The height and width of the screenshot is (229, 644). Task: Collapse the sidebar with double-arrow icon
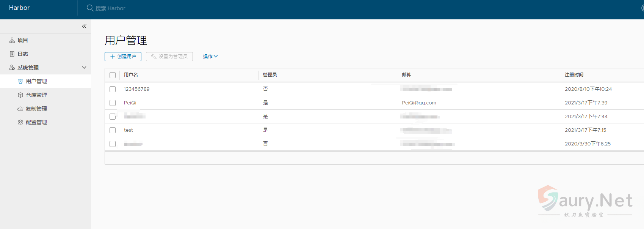tap(84, 26)
